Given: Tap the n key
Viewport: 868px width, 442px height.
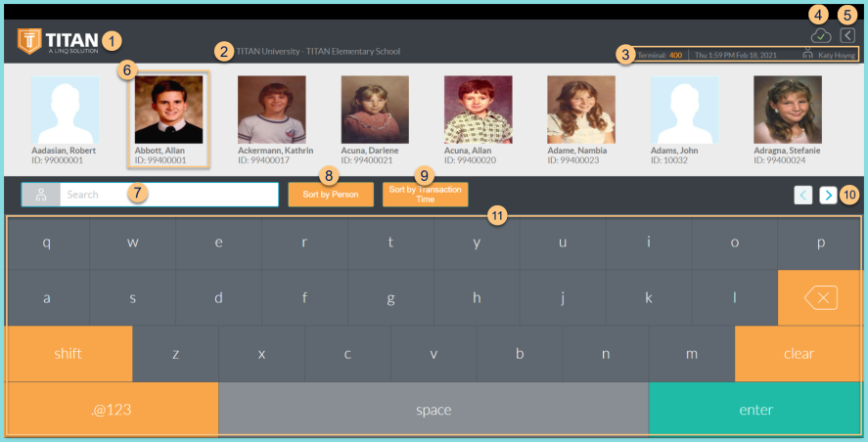Looking at the screenshot, I should pos(606,354).
